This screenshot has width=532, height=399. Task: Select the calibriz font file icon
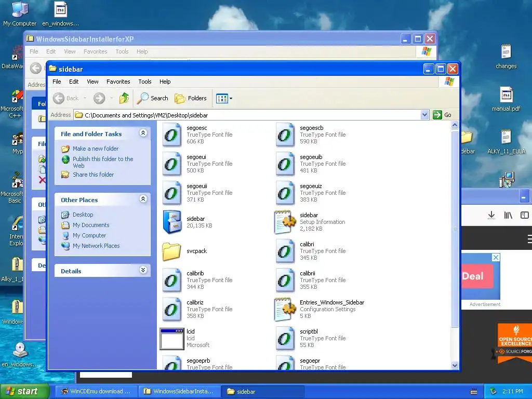pyautogui.click(x=171, y=310)
